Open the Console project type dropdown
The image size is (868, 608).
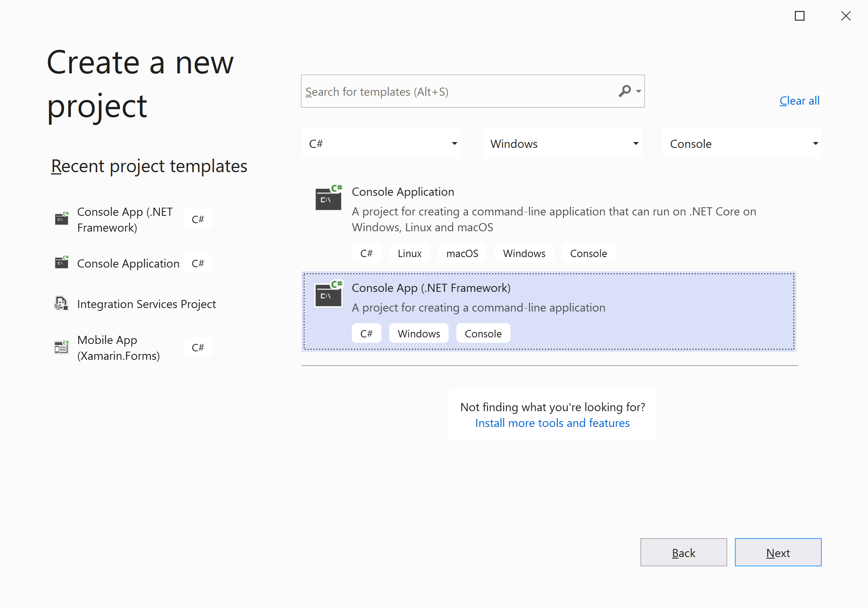(742, 144)
